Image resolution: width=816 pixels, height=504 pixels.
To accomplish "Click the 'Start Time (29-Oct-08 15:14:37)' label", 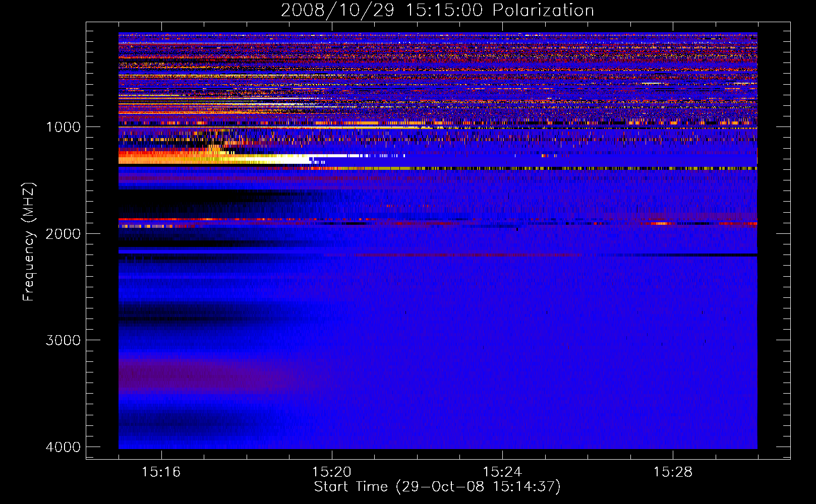I will click(437, 487).
